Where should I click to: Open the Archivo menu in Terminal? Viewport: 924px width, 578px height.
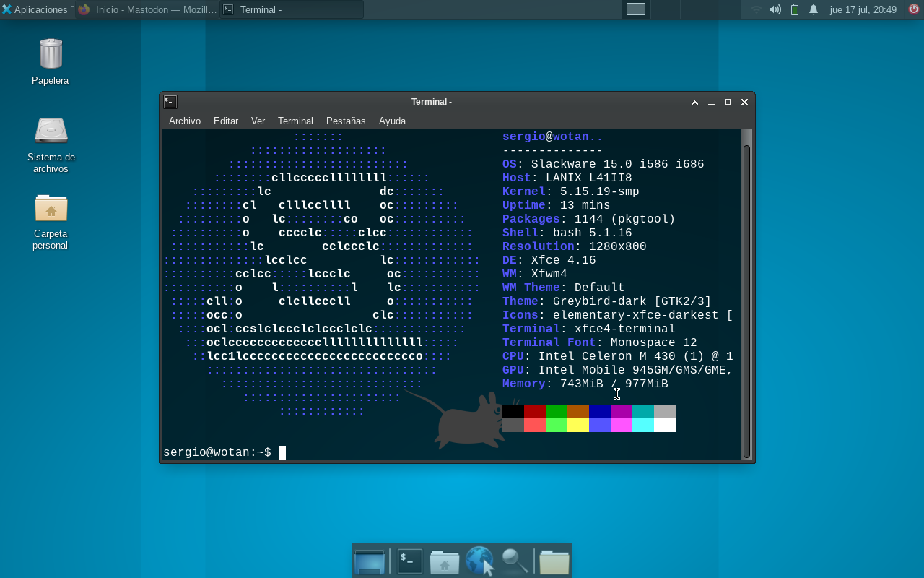(x=185, y=121)
